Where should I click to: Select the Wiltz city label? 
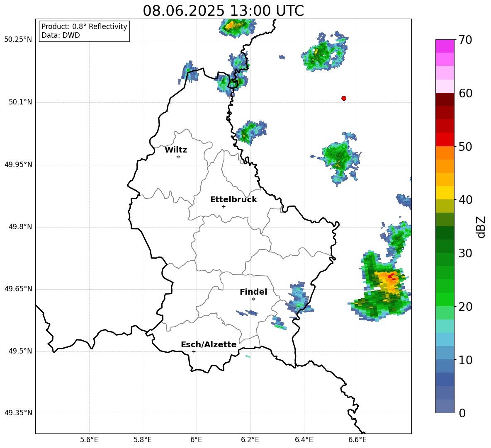click(176, 150)
